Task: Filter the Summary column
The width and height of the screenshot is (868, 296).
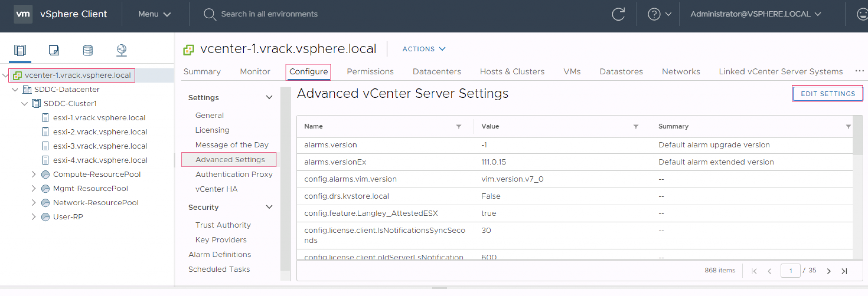Action: pos(848,127)
